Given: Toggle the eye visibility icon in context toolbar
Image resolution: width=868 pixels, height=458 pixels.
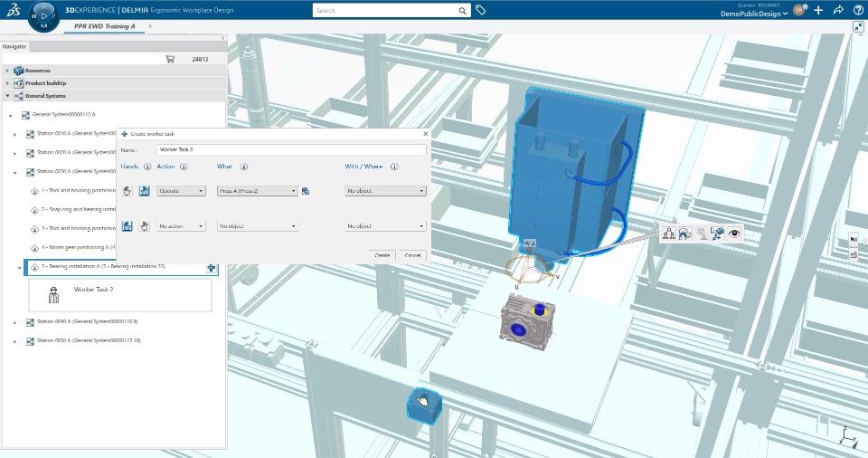Looking at the screenshot, I should [x=734, y=234].
